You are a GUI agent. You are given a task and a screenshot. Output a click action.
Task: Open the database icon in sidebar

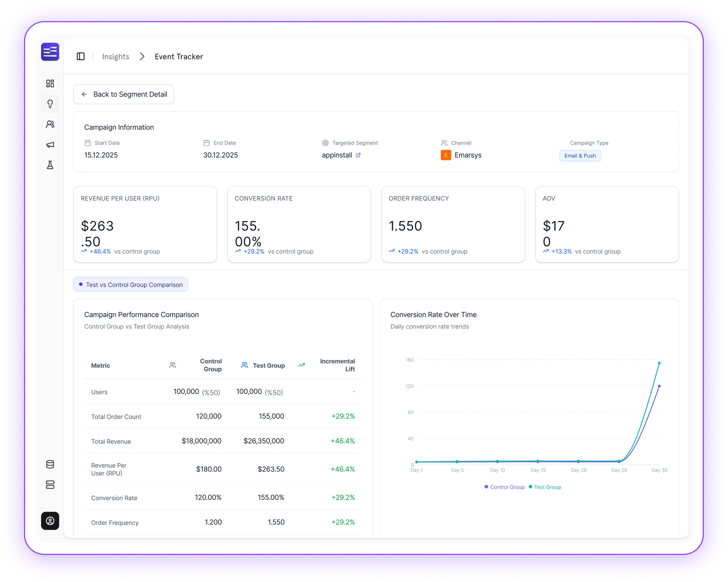pos(50,464)
